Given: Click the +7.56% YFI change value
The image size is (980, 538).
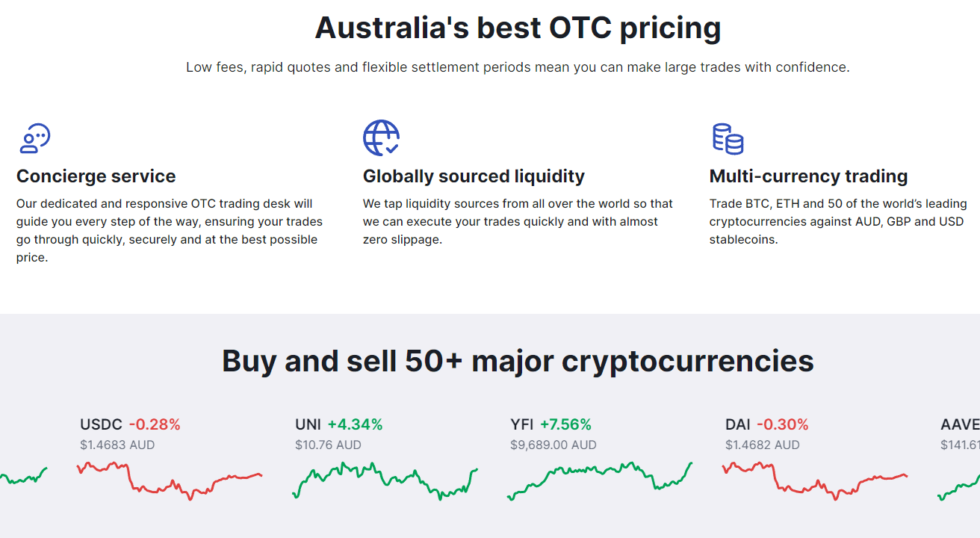Looking at the screenshot, I should [x=565, y=424].
